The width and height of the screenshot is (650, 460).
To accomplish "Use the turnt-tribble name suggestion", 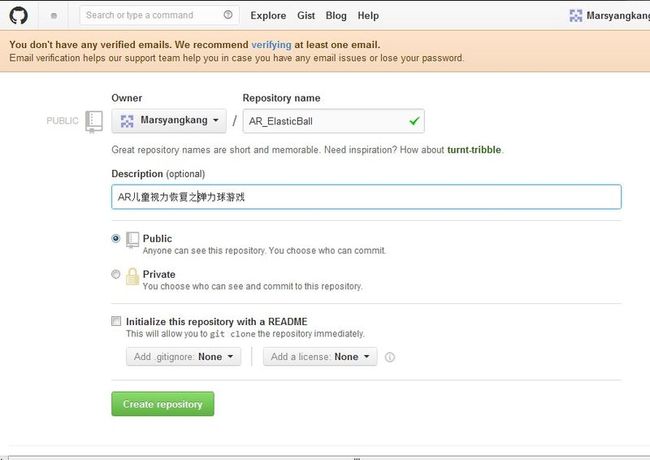I will click(474, 150).
